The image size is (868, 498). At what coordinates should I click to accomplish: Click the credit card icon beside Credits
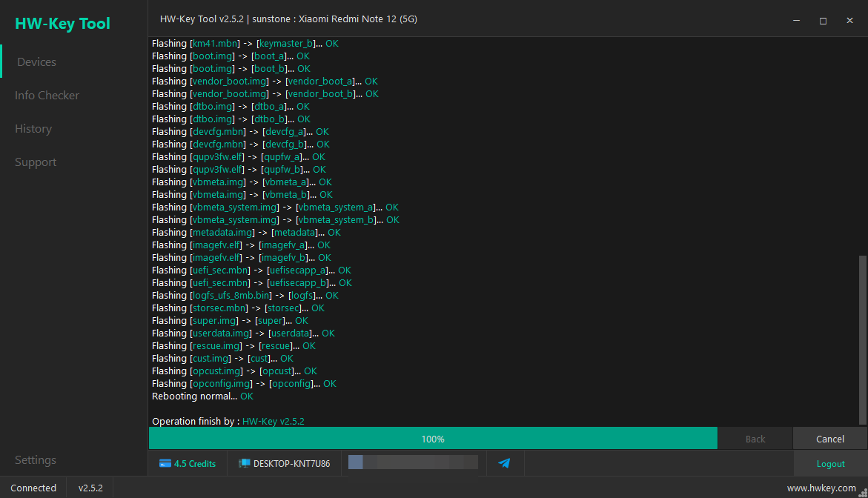click(x=165, y=464)
